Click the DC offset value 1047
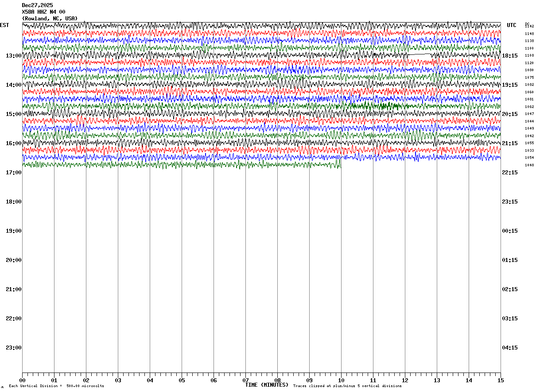 [529, 114]
